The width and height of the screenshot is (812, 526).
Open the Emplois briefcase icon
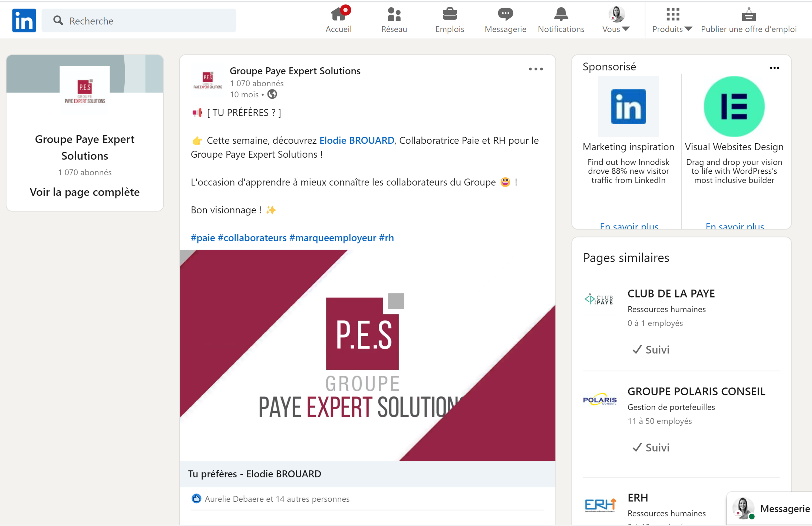coord(450,14)
